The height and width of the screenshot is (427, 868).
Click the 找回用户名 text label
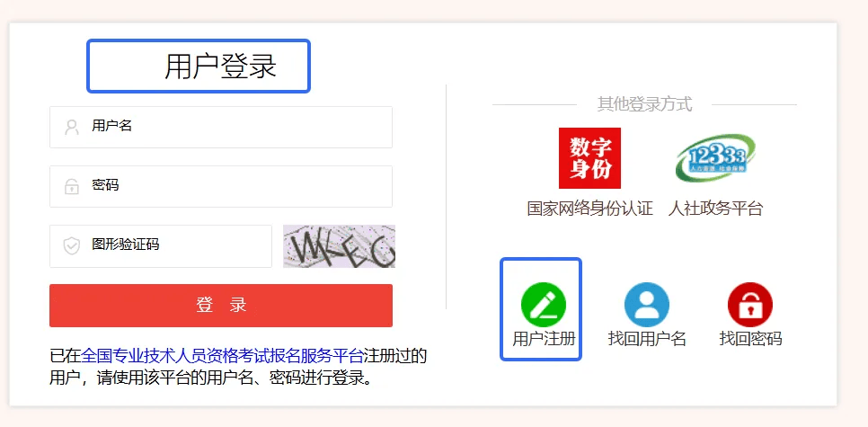(647, 338)
